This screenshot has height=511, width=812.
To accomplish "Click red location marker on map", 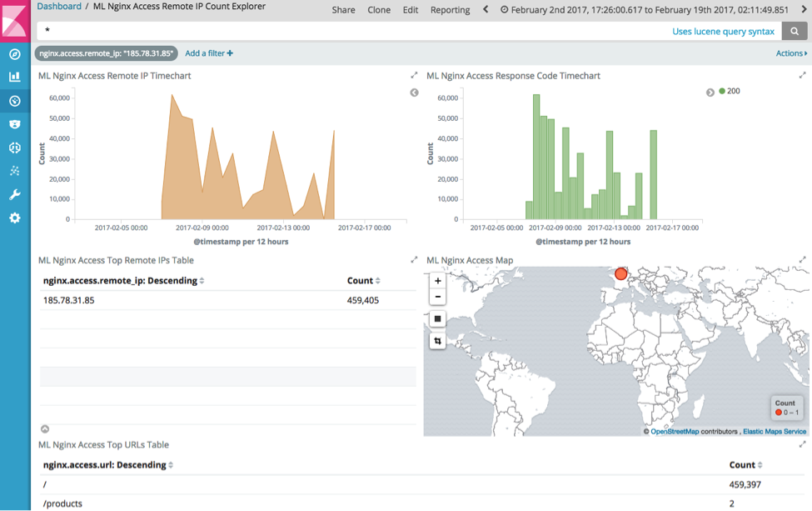I will 621,273.
